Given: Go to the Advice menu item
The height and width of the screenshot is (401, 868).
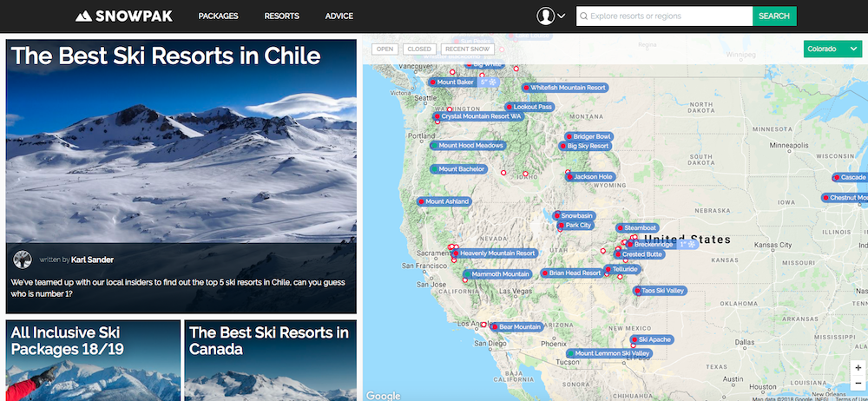Looking at the screenshot, I should 339,16.
